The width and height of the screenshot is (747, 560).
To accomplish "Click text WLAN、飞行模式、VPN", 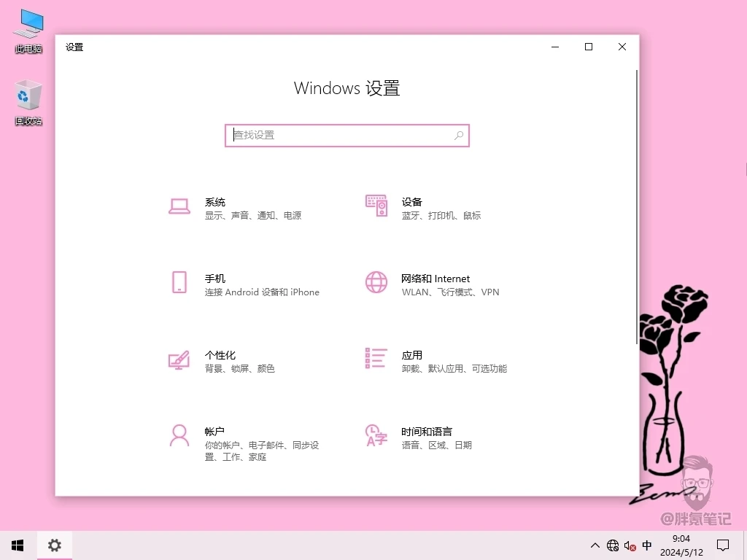I will pos(450,292).
